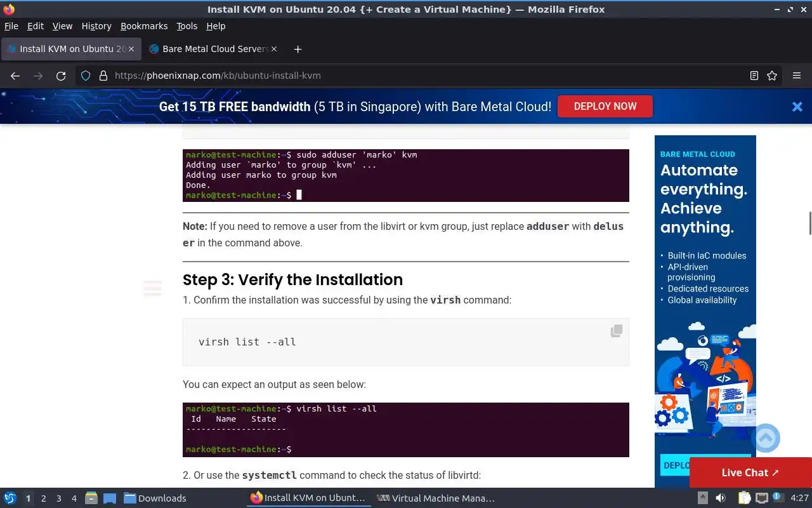This screenshot has height=508, width=812.
Task: Open the File menu
Action: pos(11,26)
